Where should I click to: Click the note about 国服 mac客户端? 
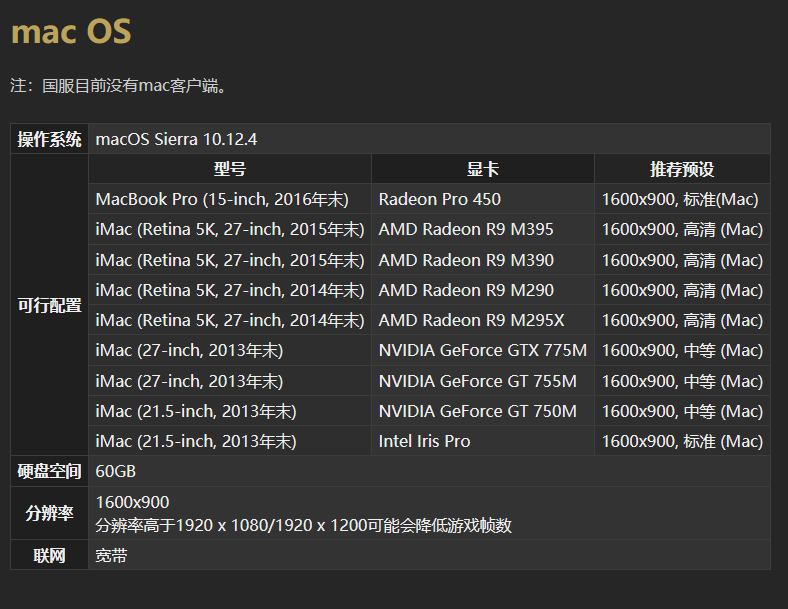(121, 86)
